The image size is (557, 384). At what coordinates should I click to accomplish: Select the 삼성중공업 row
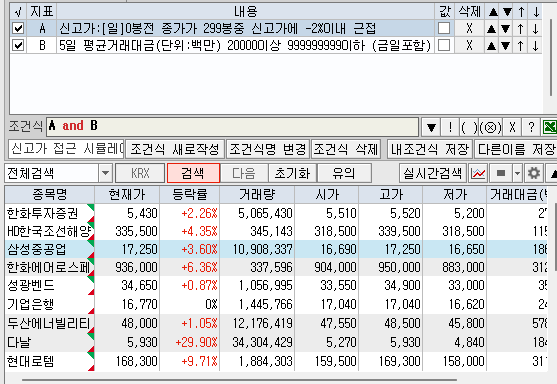point(276,249)
